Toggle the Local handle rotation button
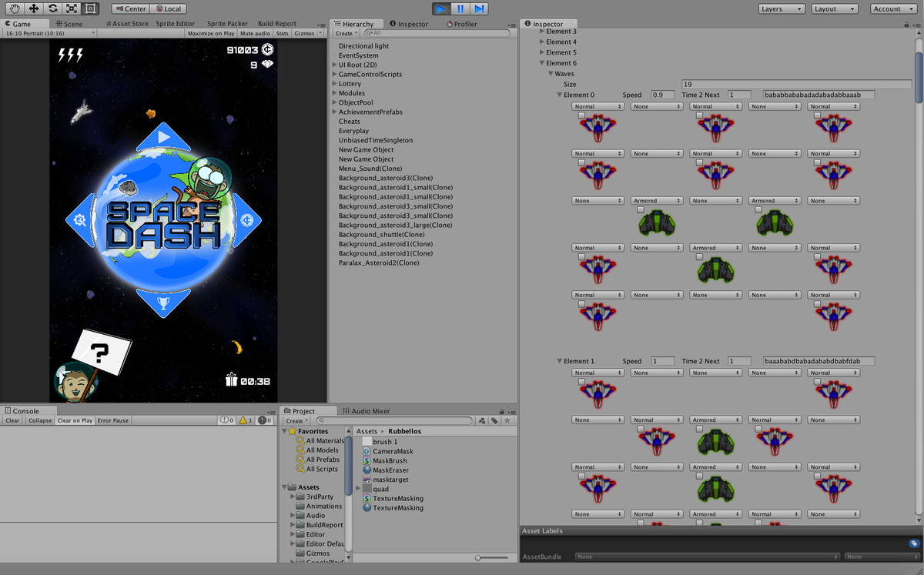The width and height of the screenshot is (924, 575). point(168,8)
